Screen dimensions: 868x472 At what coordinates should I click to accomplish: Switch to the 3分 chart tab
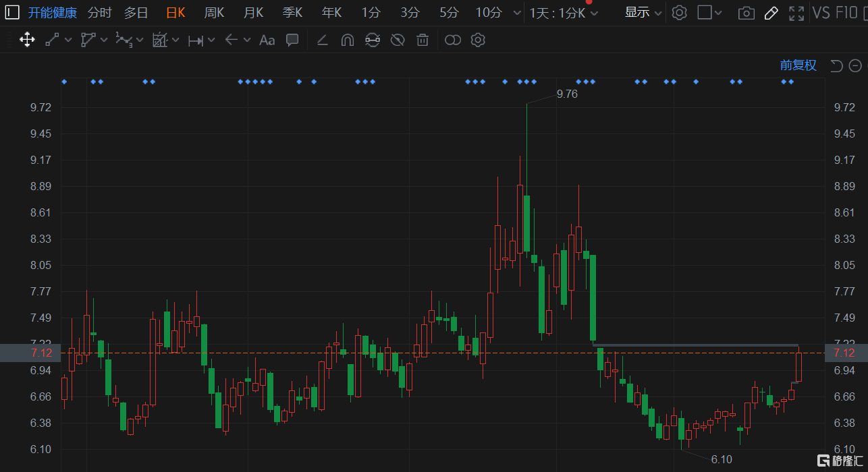pos(410,13)
